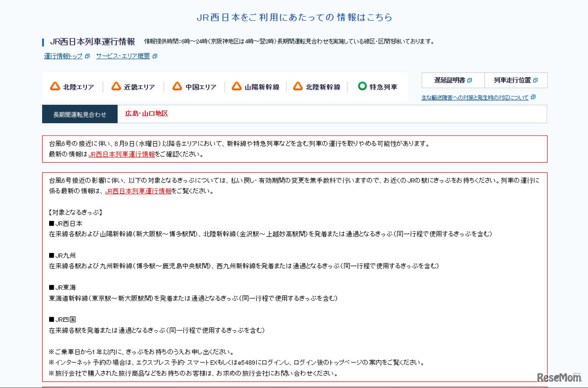Open 運行情報トップ link
Screen dimensions: 588x388
(62, 56)
